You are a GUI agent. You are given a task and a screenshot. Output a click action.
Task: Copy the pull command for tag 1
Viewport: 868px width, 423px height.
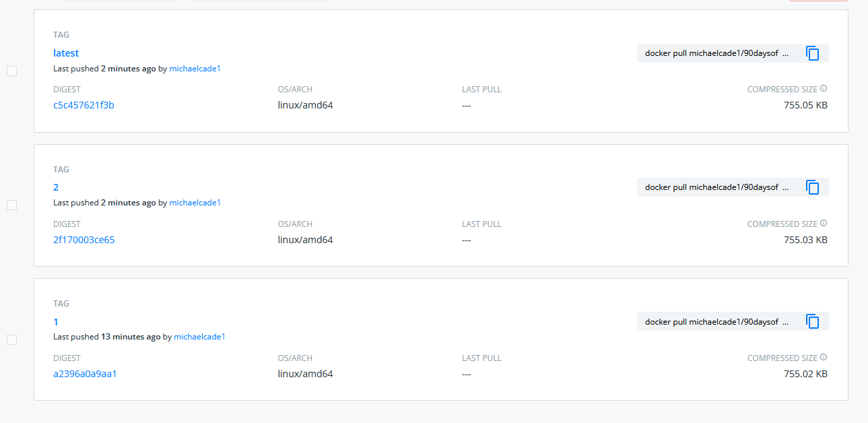tap(813, 321)
